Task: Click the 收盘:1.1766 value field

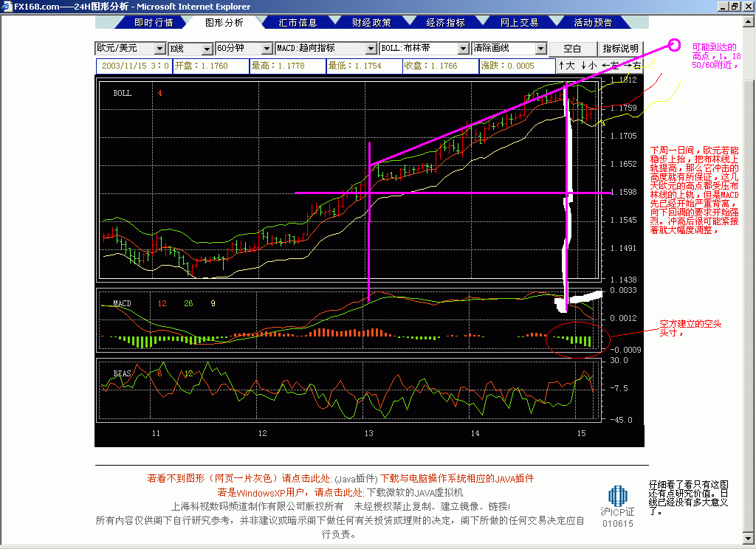Action: 441,66
